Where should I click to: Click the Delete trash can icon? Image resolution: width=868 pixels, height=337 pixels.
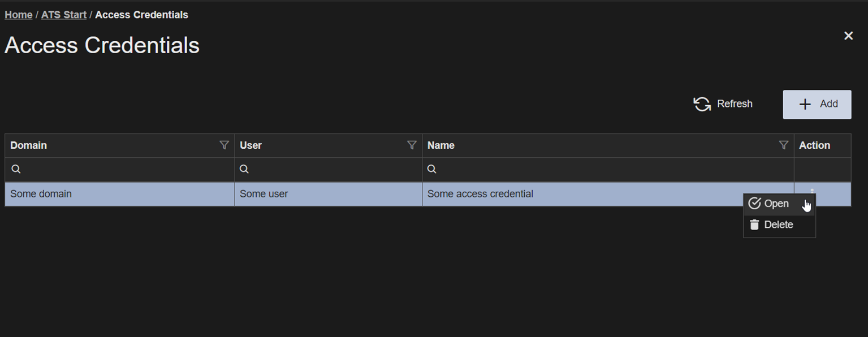[754, 225]
